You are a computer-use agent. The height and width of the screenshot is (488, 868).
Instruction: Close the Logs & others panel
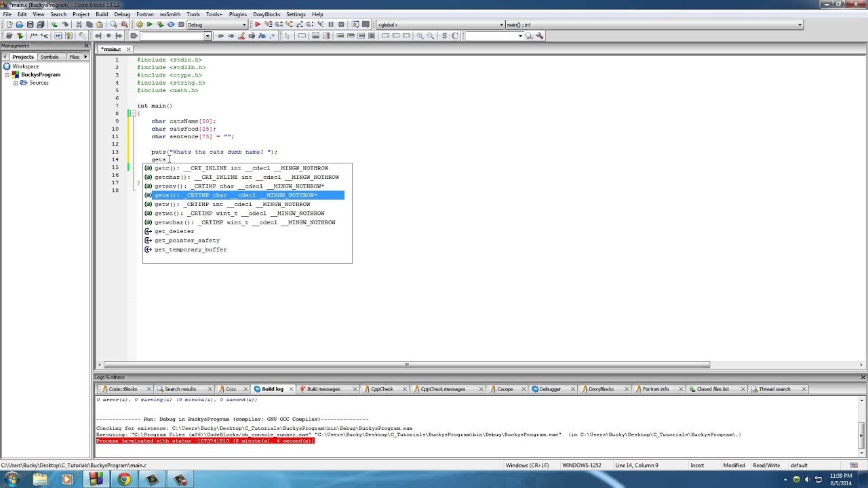pyautogui.click(x=863, y=377)
